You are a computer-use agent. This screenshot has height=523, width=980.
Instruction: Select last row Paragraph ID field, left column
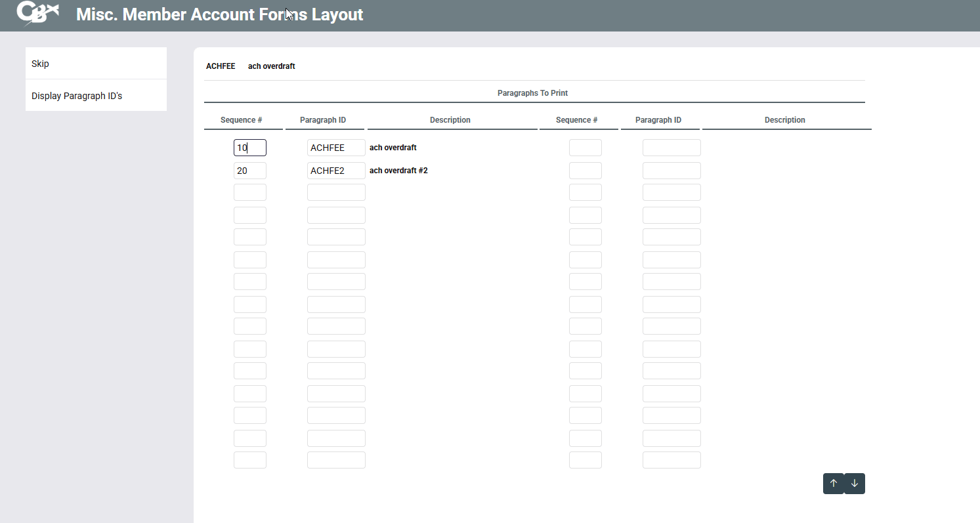[x=336, y=460]
